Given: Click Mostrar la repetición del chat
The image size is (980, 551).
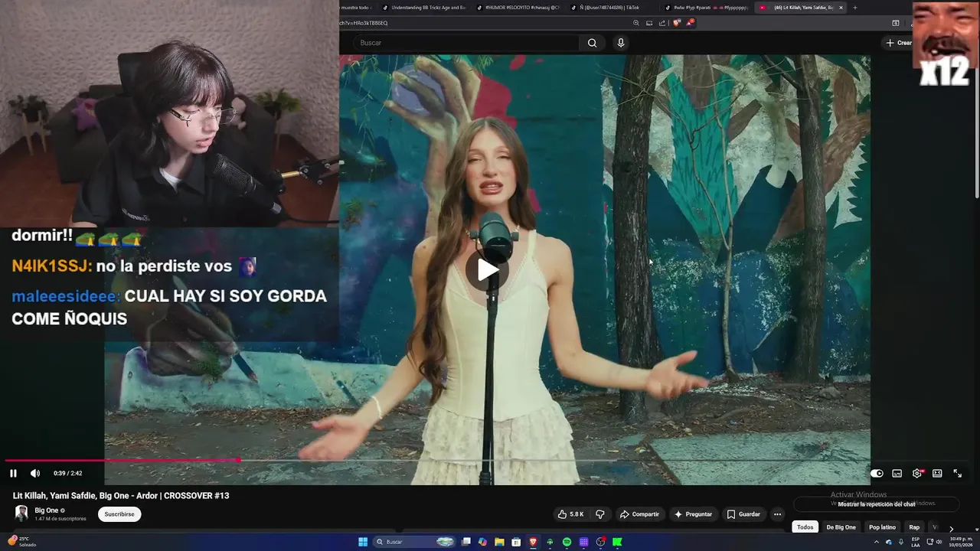Looking at the screenshot, I should (877, 504).
